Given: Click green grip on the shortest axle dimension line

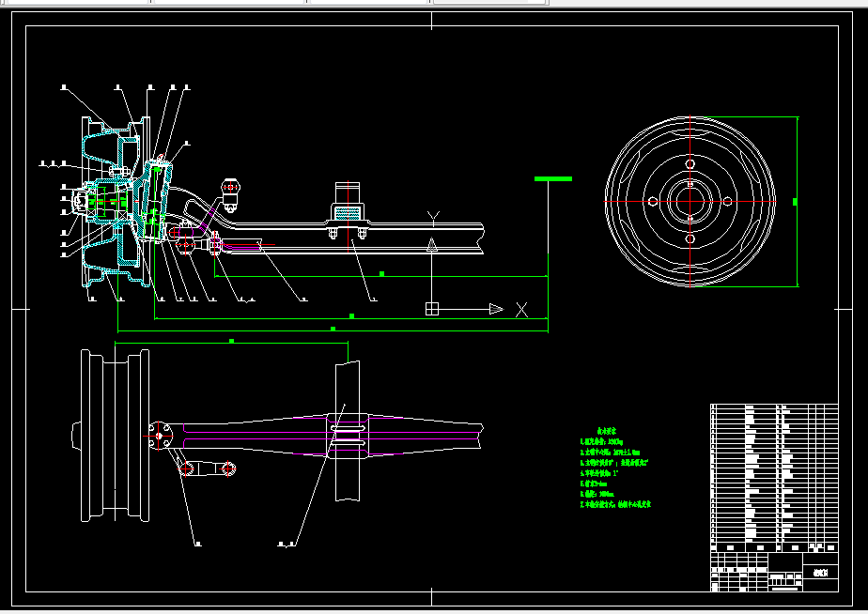Looking at the screenshot, I should coord(381,274).
